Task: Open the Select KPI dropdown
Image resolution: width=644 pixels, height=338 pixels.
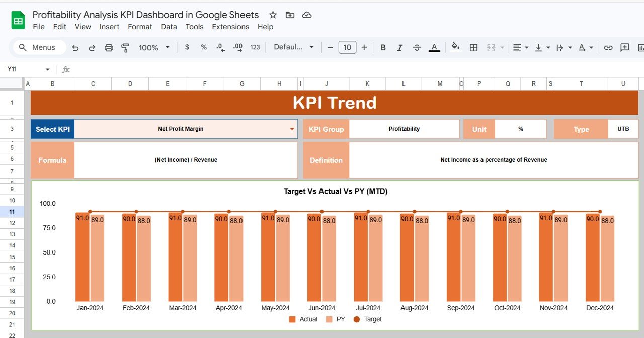Action: pos(292,129)
